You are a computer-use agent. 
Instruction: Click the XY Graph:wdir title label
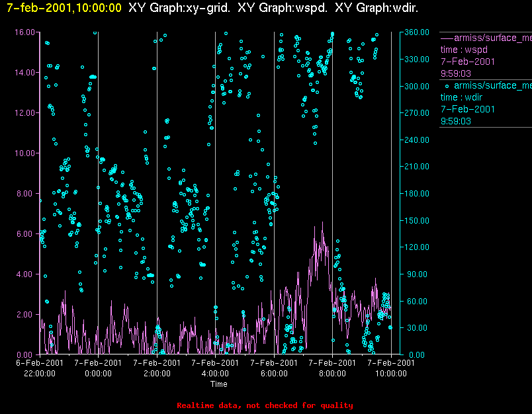pyautogui.click(x=377, y=8)
